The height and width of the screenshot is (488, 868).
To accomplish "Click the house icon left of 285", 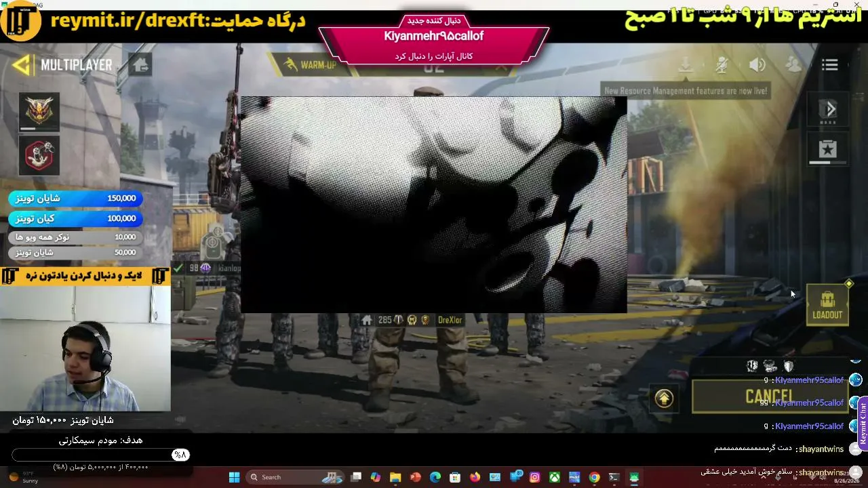I will pos(366,320).
